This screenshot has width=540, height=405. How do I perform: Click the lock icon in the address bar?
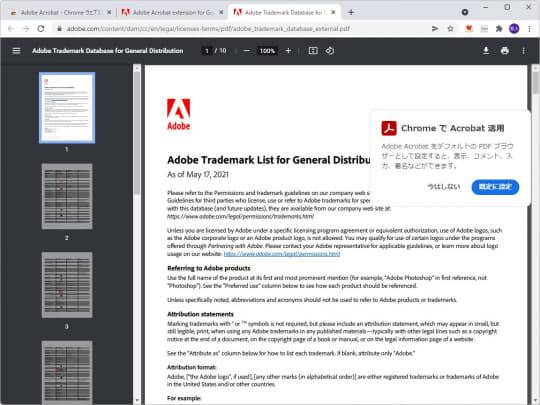[x=59, y=29]
